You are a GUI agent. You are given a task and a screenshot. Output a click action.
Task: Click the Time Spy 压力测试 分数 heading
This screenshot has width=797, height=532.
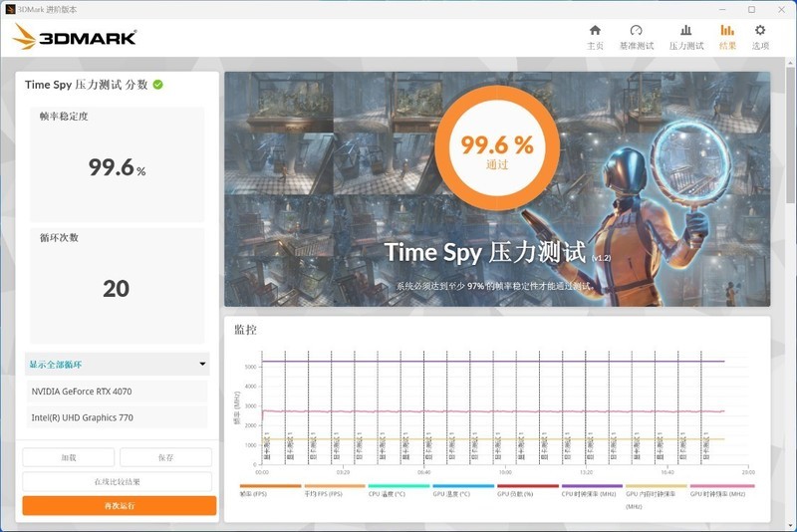pyautogui.click(x=87, y=85)
